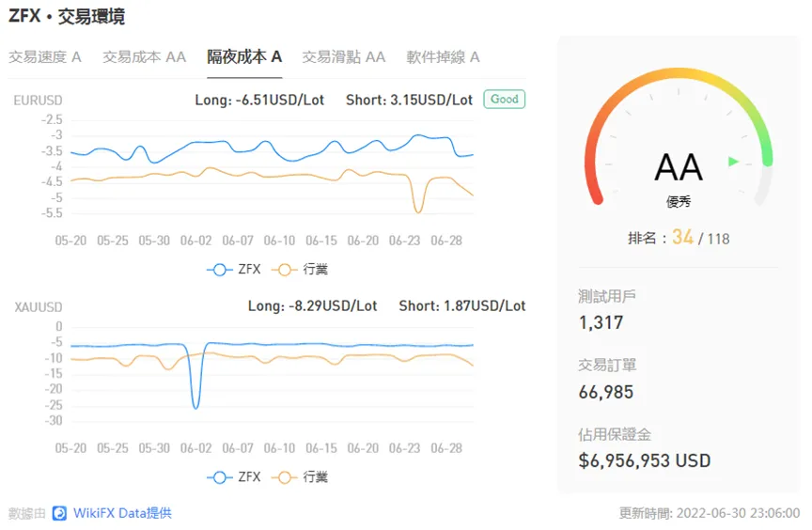The height and width of the screenshot is (530, 812).
Task: Click the ranking number 34
Action: (x=682, y=238)
